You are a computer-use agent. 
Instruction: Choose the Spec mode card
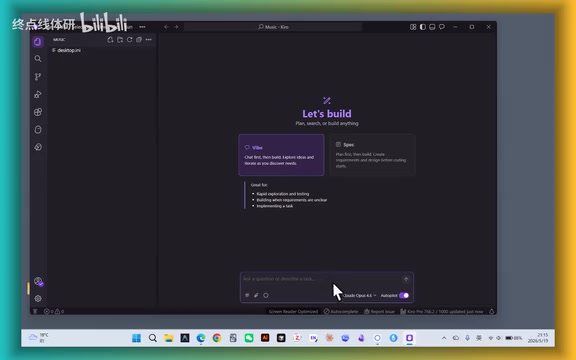pos(372,155)
